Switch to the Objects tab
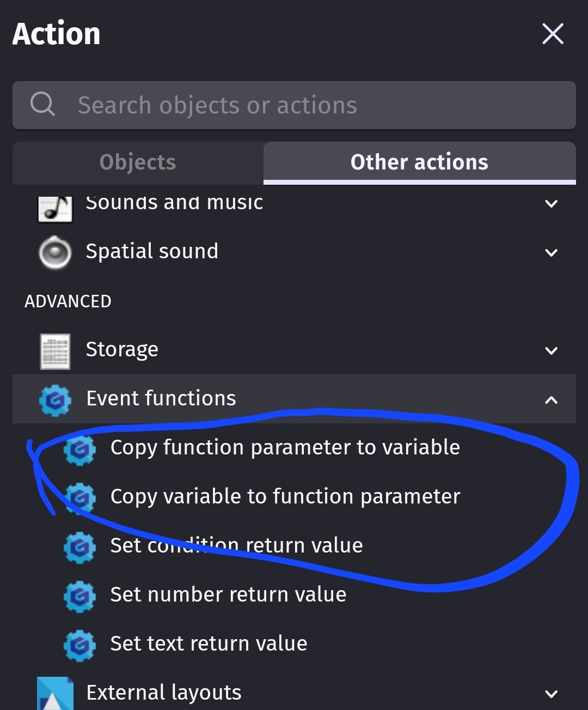The image size is (588, 710). pos(138,162)
